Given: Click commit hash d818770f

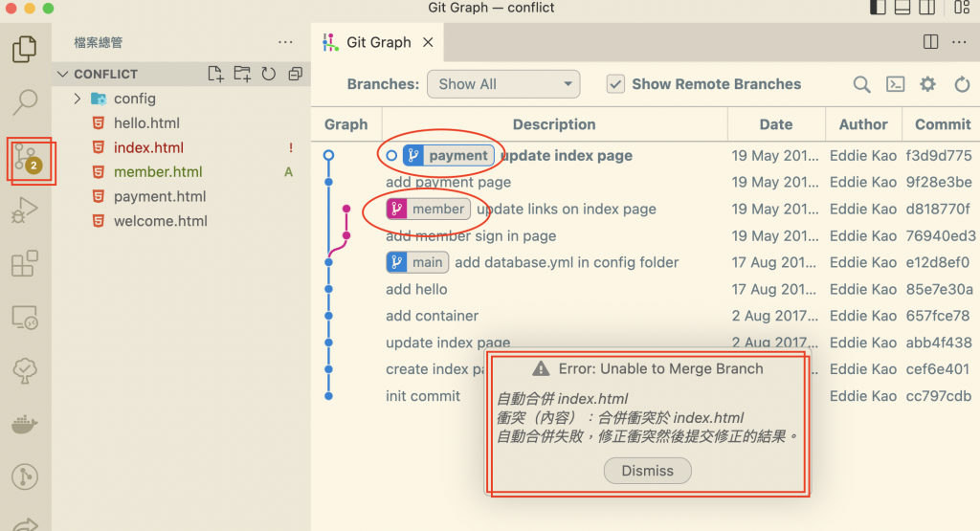Looking at the screenshot, I should (x=938, y=209).
